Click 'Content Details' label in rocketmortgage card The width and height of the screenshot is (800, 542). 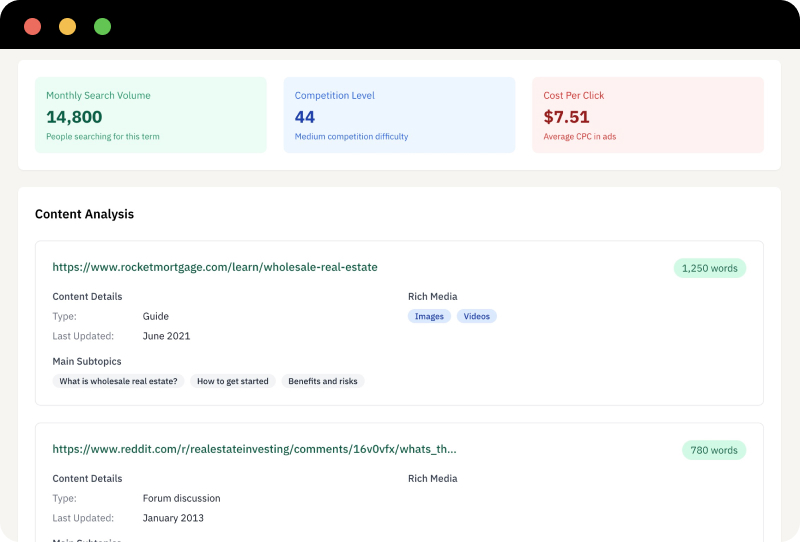pyautogui.click(x=87, y=297)
